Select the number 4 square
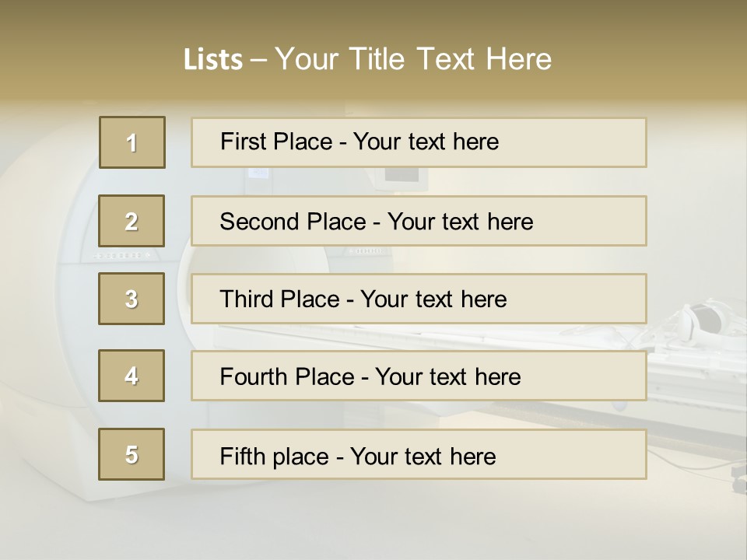This screenshot has height=560, width=747. [132, 376]
